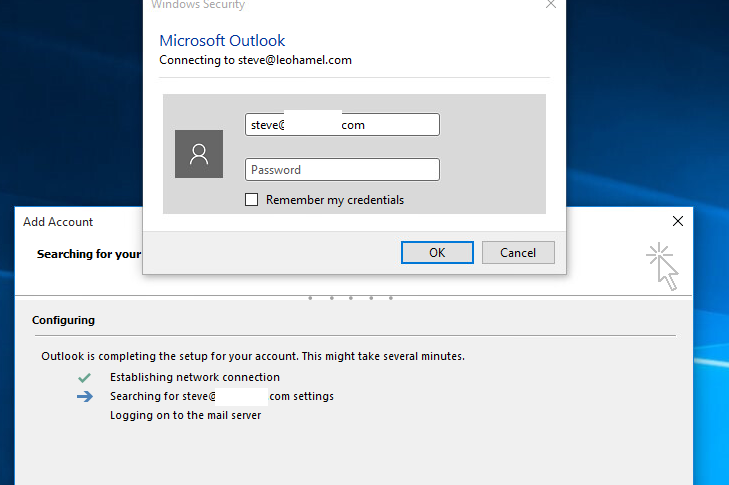Click the user avatar icon

tap(199, 154)
